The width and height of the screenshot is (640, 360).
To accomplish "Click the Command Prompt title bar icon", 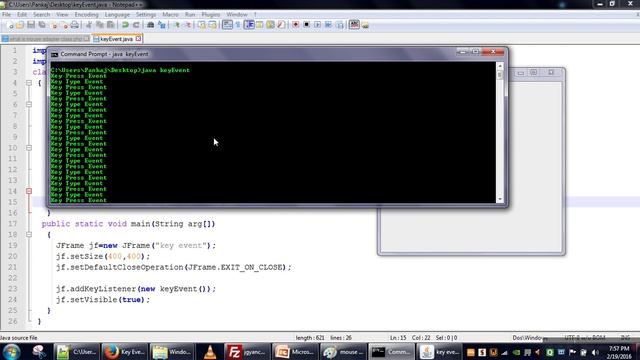I will (54, 54).
